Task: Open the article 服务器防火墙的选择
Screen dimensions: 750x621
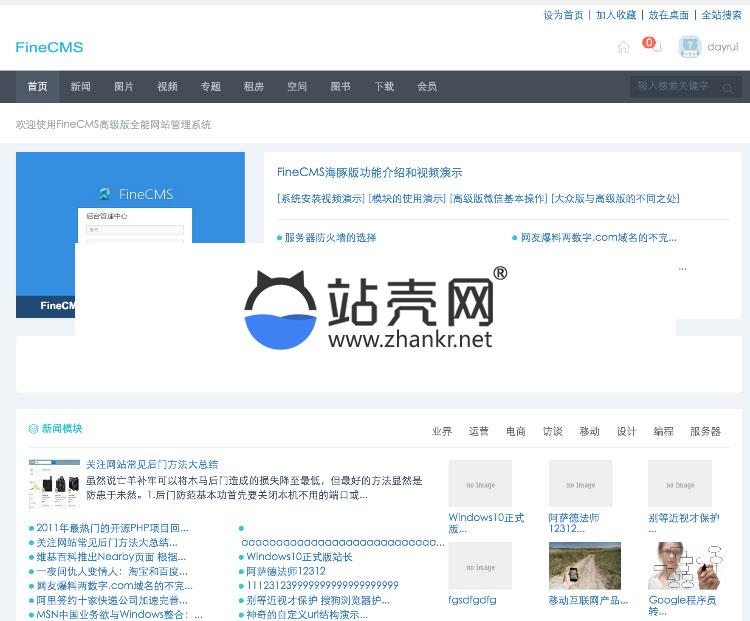Action: point(330,238)
